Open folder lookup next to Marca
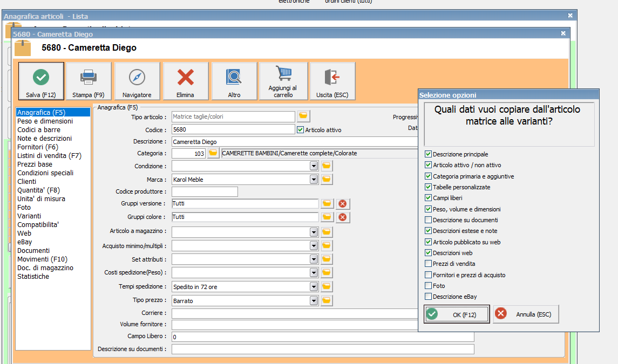Viewport: 618px width, 364px height. click(x=327, y=180)
